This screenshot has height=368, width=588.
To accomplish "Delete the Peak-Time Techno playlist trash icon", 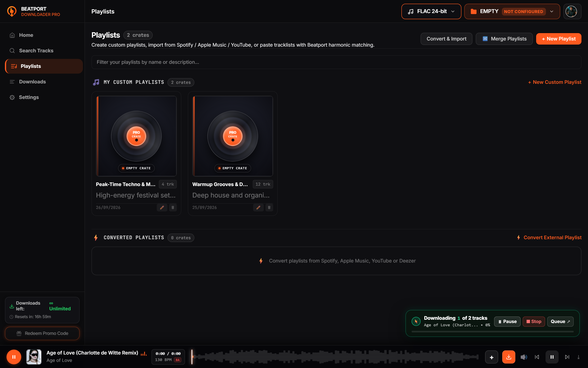I will pos(173,208).
